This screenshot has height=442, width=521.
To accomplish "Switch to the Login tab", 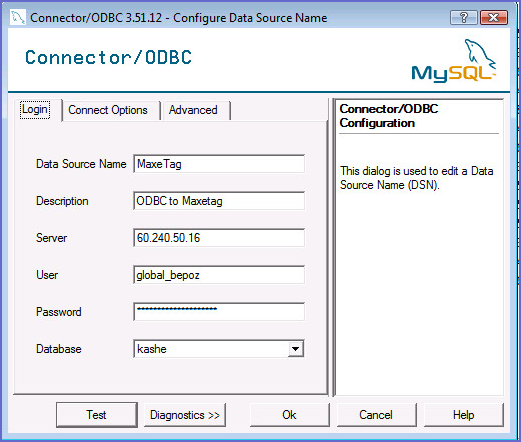I will point(35,110).
